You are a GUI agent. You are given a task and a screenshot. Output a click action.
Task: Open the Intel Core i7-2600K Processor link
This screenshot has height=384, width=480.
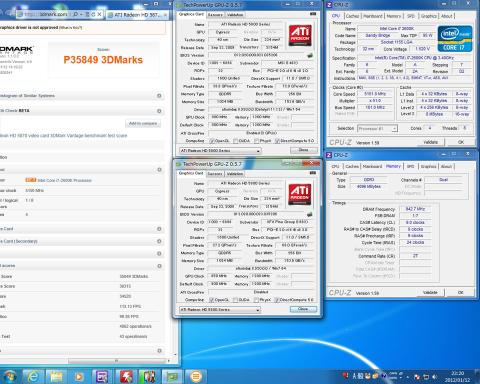tap(64, 180)
